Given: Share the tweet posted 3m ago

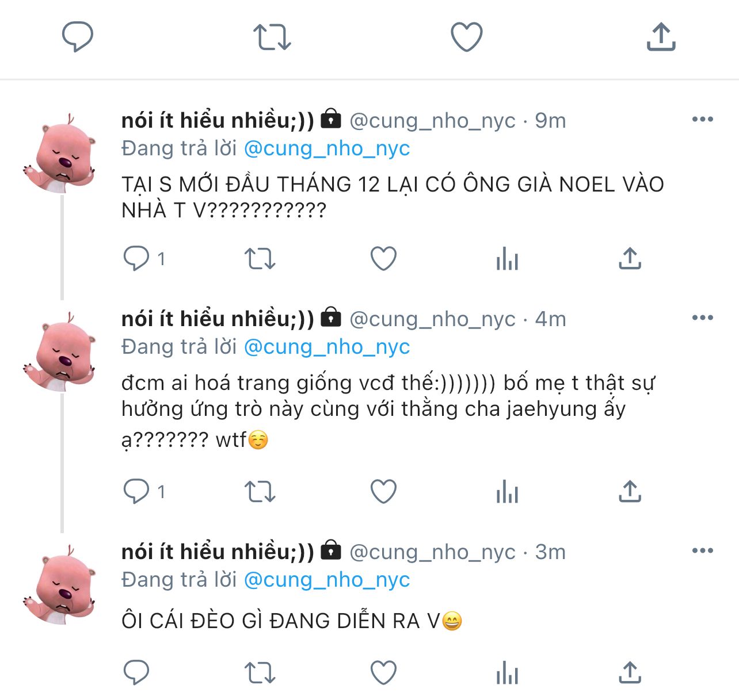Looking at the screenshot, I should [630, 673].
